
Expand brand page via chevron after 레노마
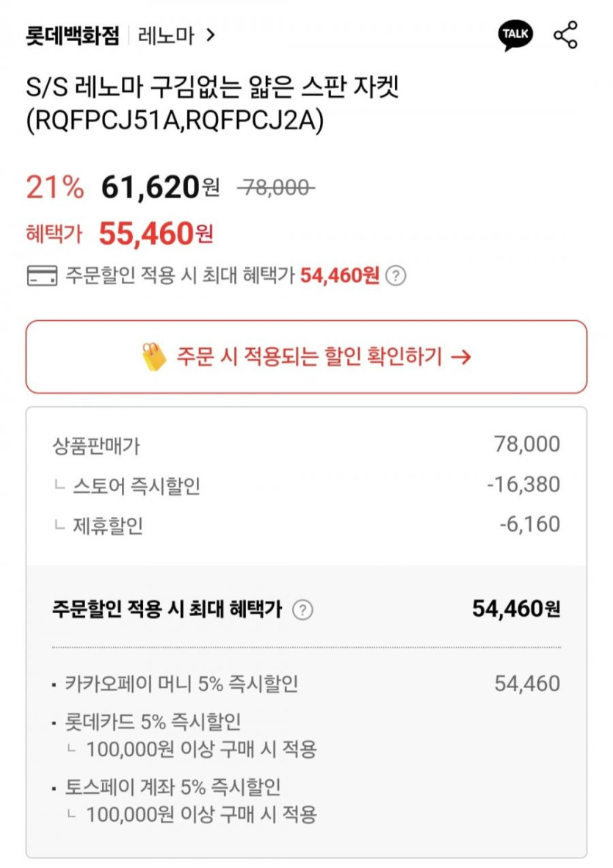coord(211,35)
